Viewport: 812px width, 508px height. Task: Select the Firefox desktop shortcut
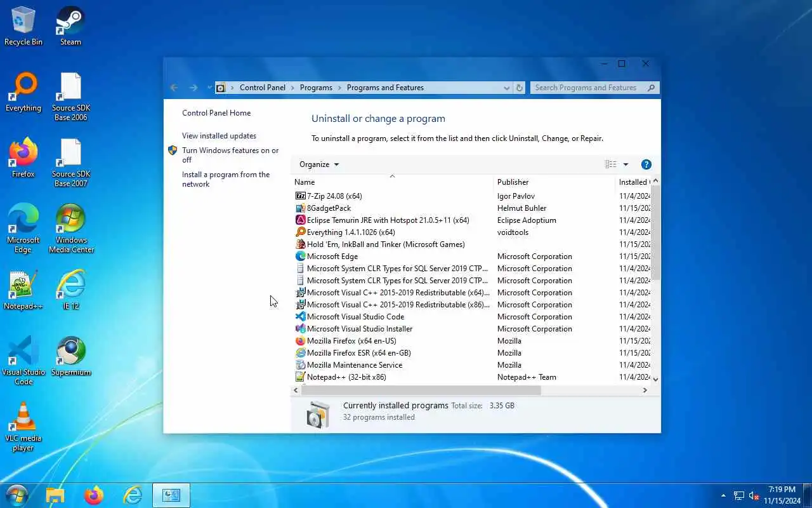point(23,159)
